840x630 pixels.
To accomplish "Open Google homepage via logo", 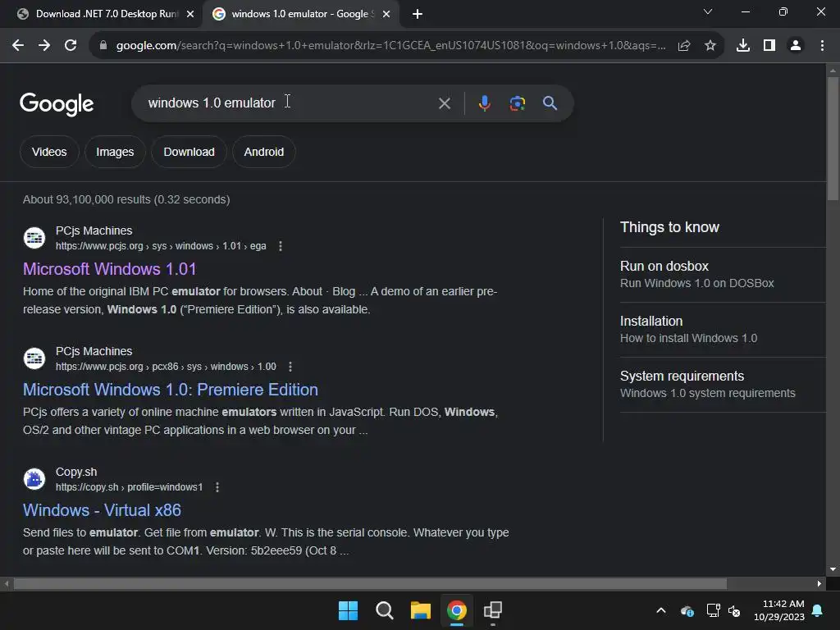I will [57, 104].
